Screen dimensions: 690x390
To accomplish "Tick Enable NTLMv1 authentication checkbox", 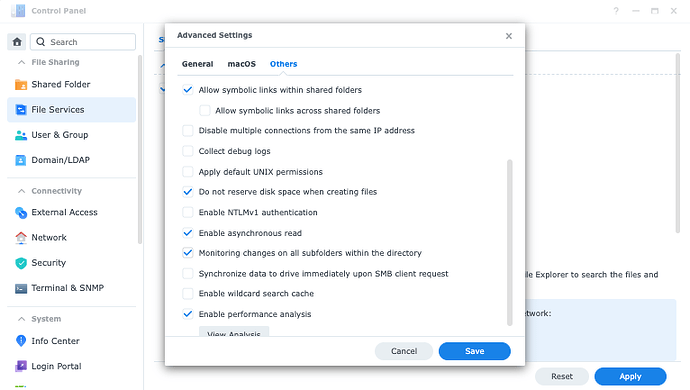I will pos(188,212).
